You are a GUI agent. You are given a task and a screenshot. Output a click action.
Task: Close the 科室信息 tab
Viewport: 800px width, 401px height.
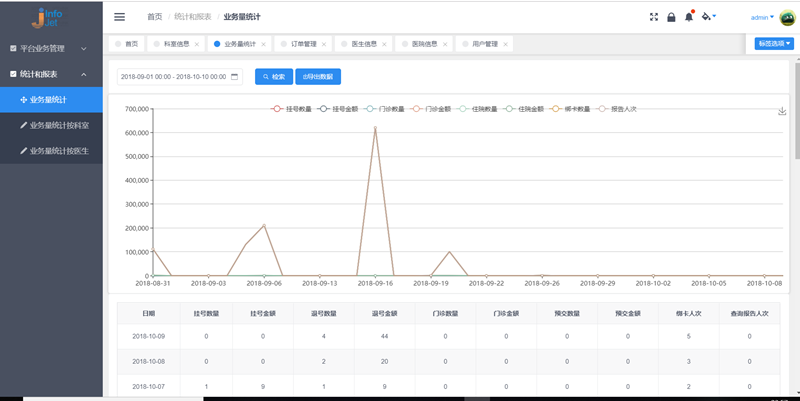click(197, 44)
